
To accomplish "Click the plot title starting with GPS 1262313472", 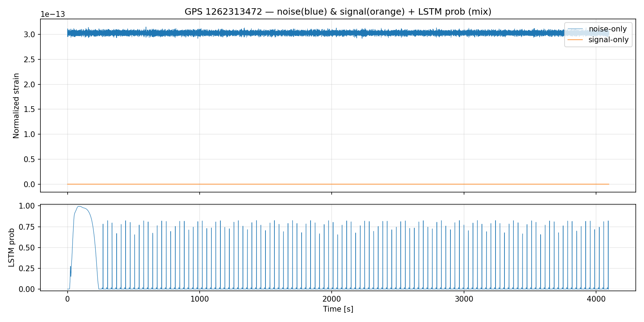I will pyautogui.click(x=338, y=12).
